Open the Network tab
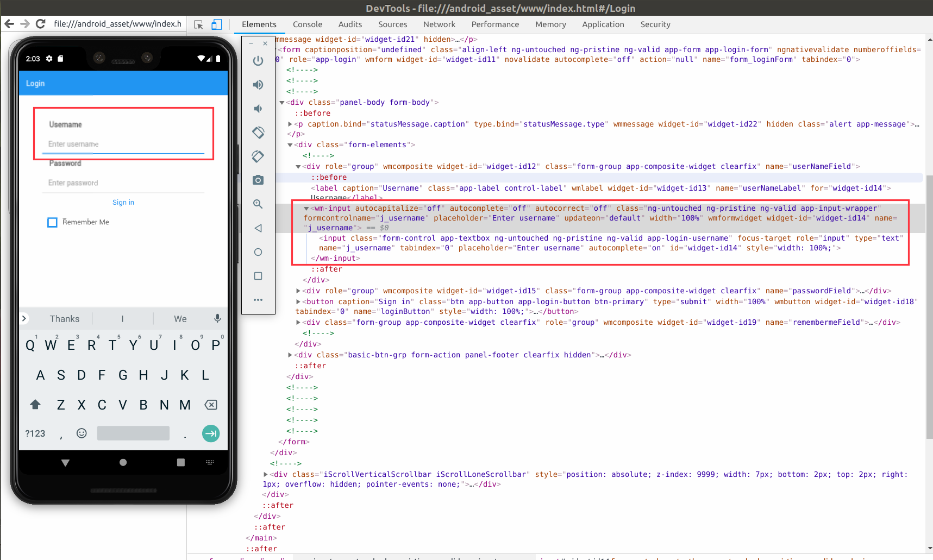The width and height of the screenshot is (933, 560). (x=439, y=24)
